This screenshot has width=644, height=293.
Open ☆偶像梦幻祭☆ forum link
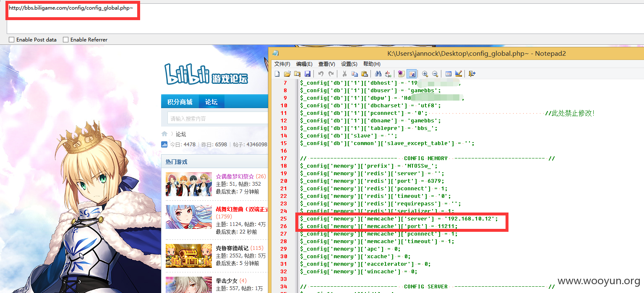coord(235,176)
